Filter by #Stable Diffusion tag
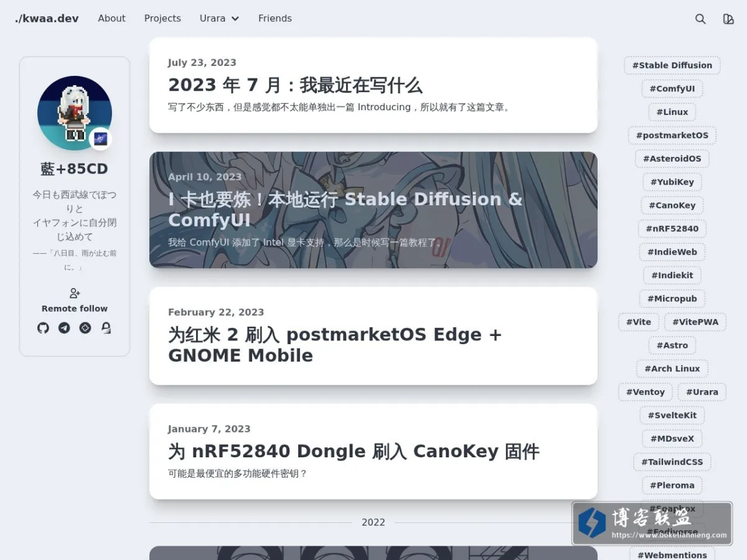The height and width of the screenshot is (560, 747). pyautogui.click(x=672, y=65)
